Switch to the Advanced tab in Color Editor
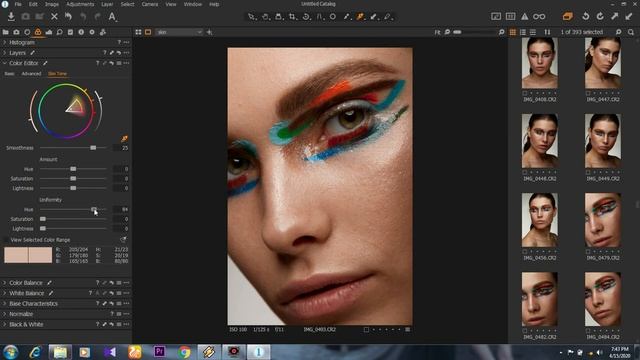Viewport: 640px width, 360px height. point(31,74)
